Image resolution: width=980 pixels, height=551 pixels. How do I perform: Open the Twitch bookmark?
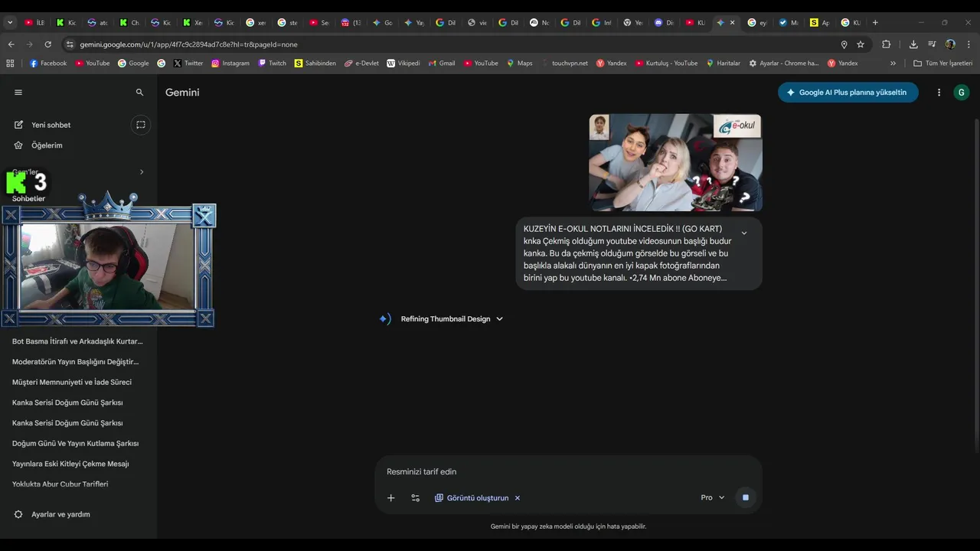pyautogui.click(x=272, y=64)
